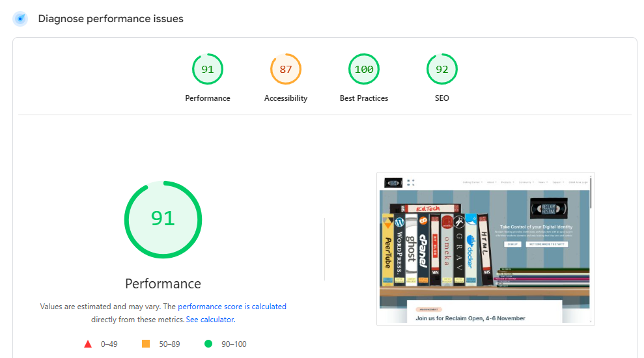Click the large Performance 91 gauge

(163, 219)
